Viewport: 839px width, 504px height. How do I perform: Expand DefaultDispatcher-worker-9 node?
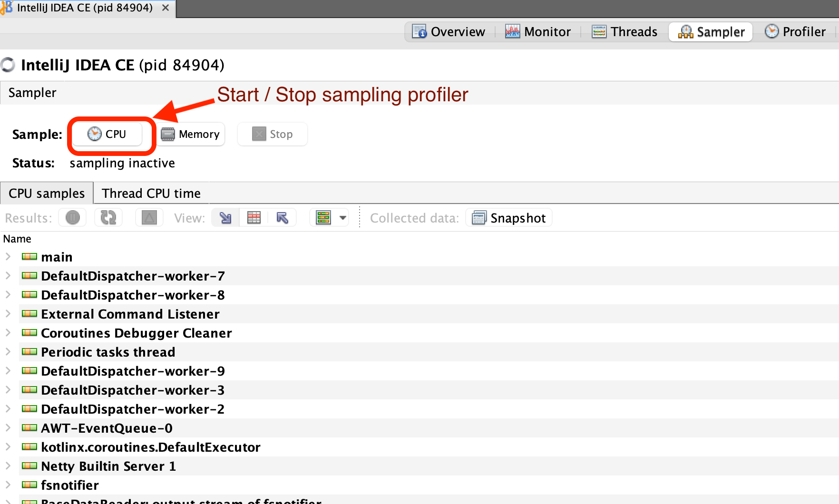pos(8,371)
